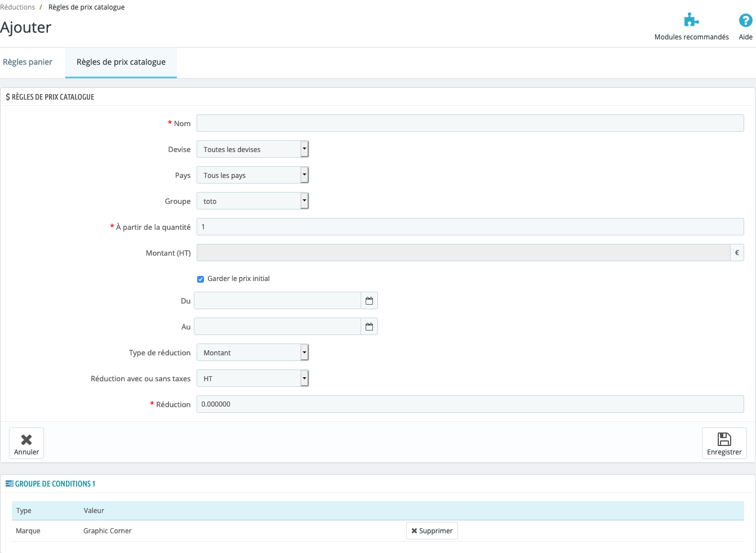Click the Montant (HT) input field
Viewport: 756px width, 553px height.
click(464, 253)
